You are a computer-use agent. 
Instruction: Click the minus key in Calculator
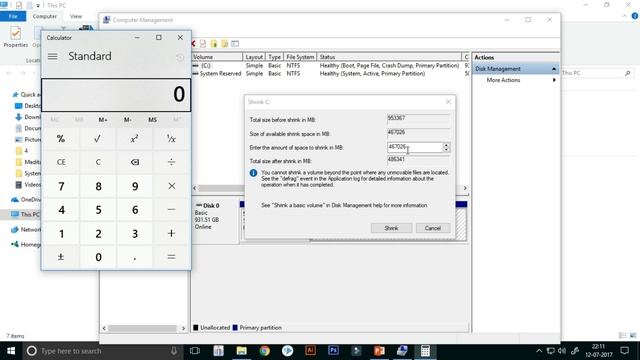[171, 210]
